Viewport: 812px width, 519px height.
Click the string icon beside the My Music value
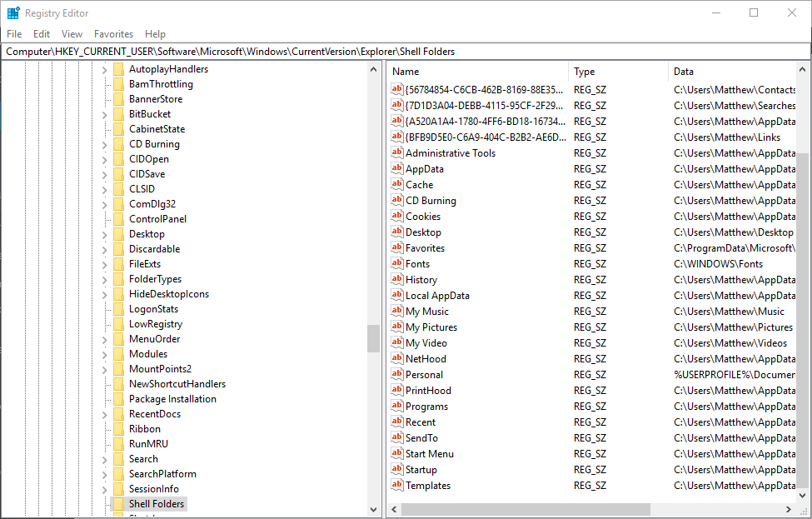(397, 311)
